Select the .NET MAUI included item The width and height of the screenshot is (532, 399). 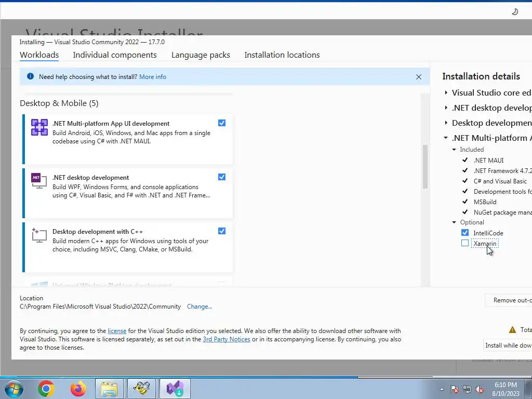click(488, 160)
